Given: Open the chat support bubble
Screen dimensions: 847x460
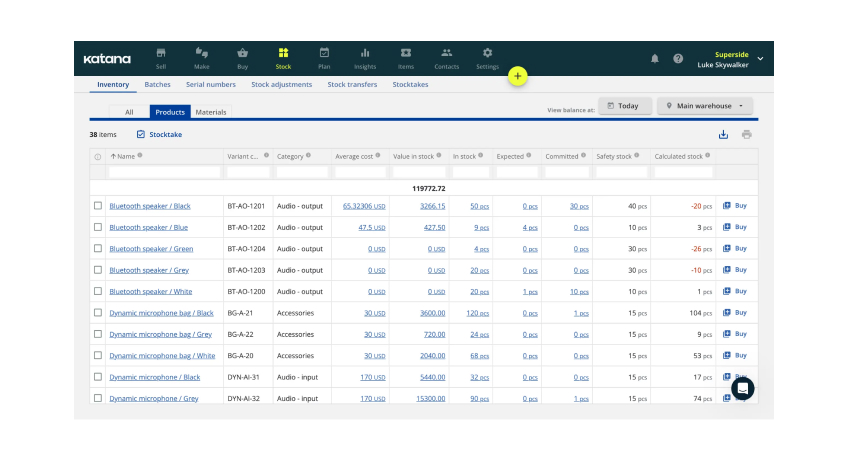Looking at the screenshot, I should (x=742, y=388).
